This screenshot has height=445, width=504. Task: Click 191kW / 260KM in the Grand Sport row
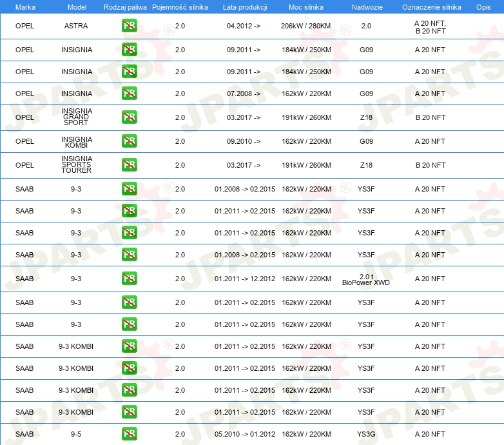pyautogui.click(x=306, y=117)
